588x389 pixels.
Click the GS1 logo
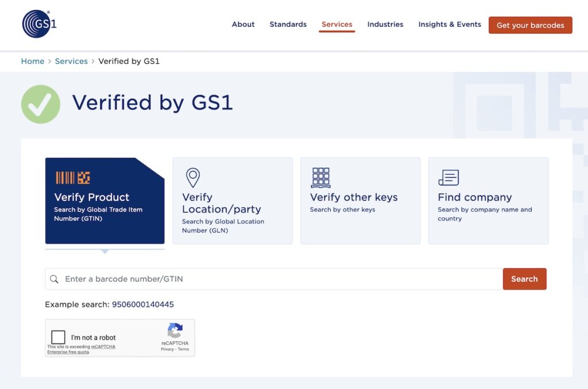pos(36,25)
